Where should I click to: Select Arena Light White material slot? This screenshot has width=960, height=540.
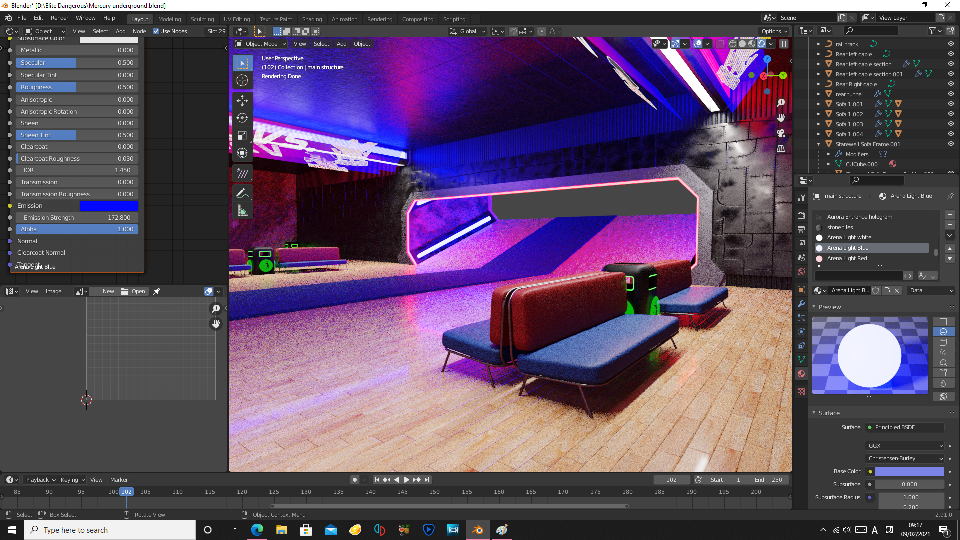(x=872, y=238)
